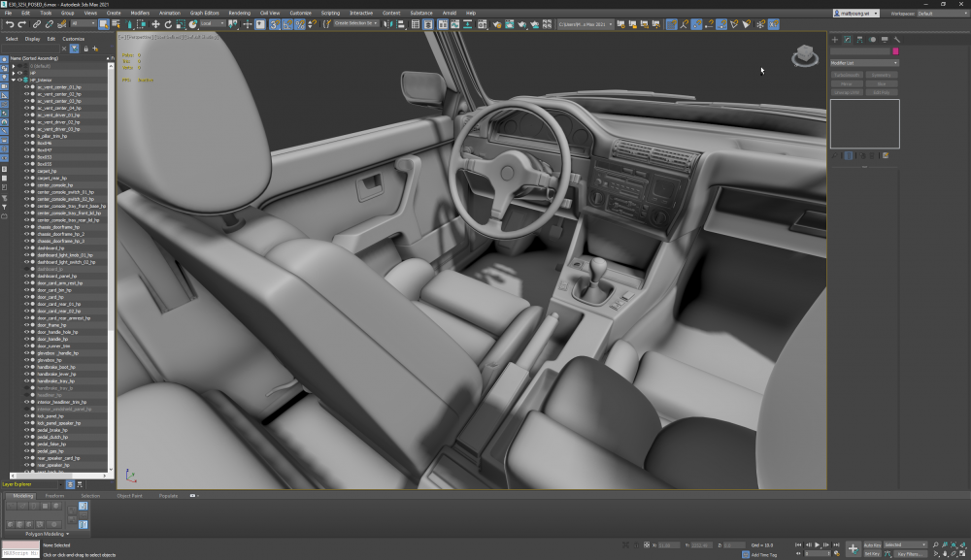Click the TurboSmooth modifier button
971x560 pixels.
click(x=847, y=75)
